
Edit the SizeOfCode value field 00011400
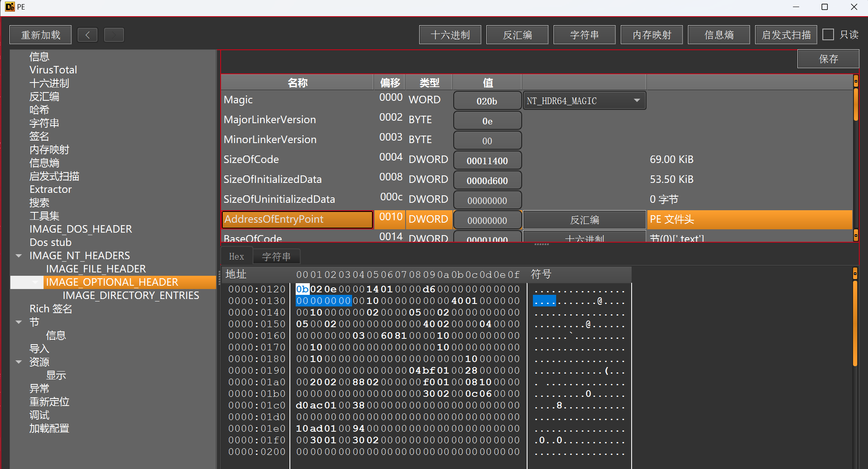487,160
